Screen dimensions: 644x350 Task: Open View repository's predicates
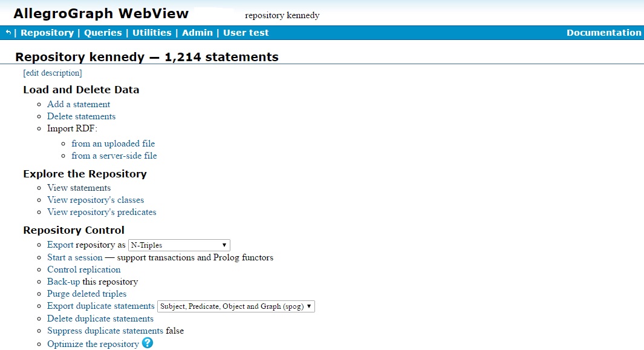pos(102,212)
